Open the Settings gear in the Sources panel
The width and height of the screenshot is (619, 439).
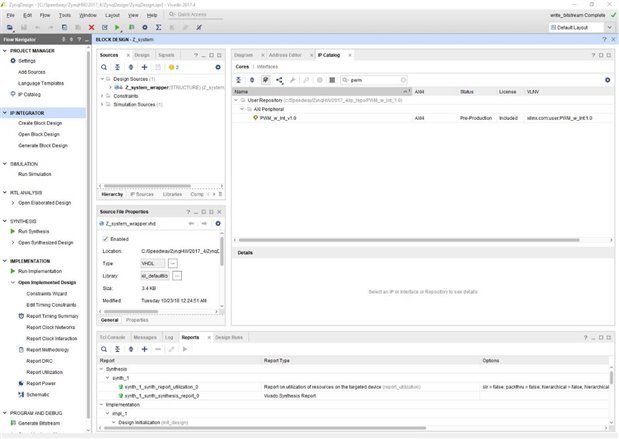pyautogui.click(x=218, y=66)
